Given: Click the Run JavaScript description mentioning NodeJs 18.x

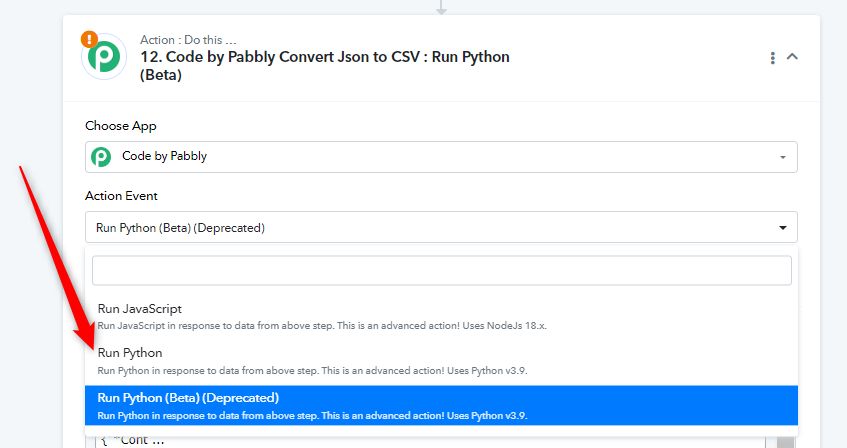Looking at the screenshot, I should click(322, 326).
